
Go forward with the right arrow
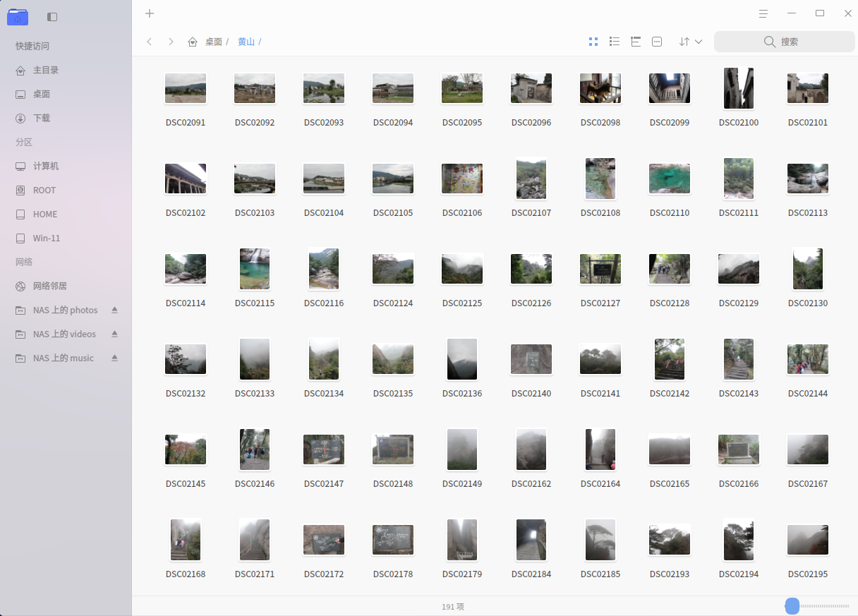pos(171,42)
